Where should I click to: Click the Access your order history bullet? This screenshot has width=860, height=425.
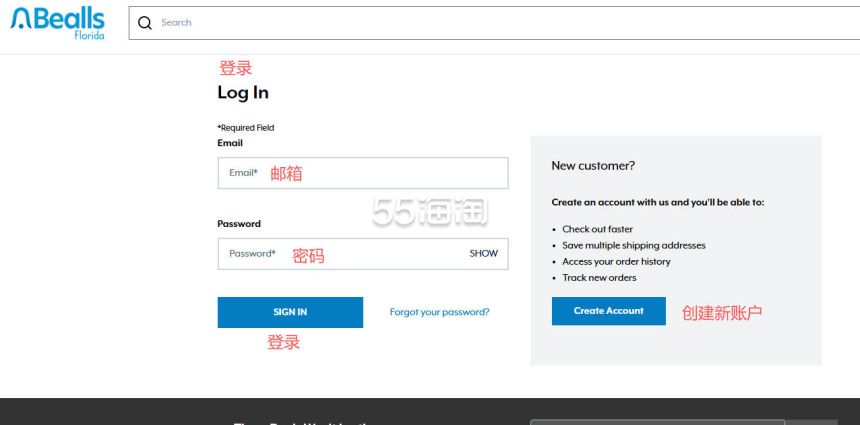point(616,261)
